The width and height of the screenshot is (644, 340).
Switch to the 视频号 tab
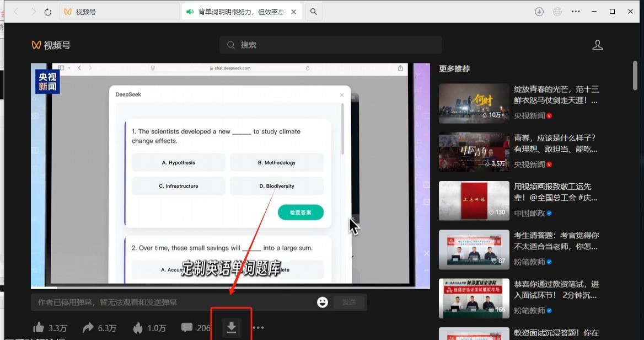click(120, 12)
